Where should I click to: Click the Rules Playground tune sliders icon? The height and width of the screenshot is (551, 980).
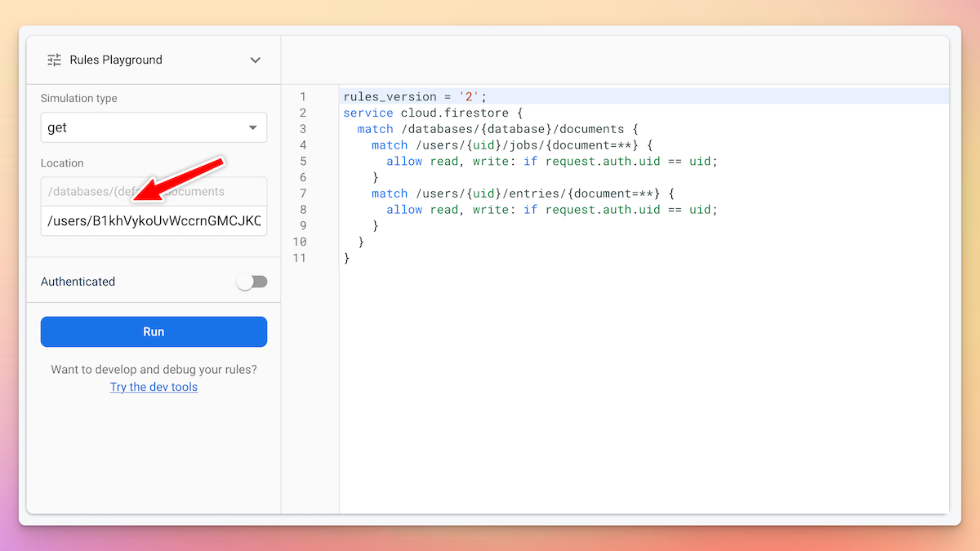55,60
